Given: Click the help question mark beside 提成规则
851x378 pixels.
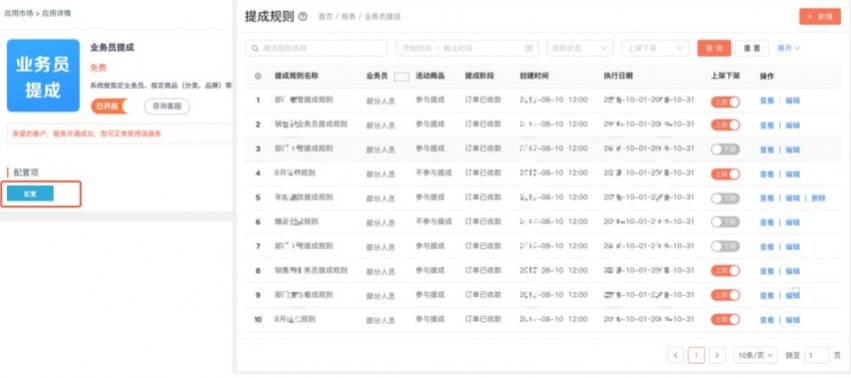Looking at the screenshot, I should click(303, 17).
